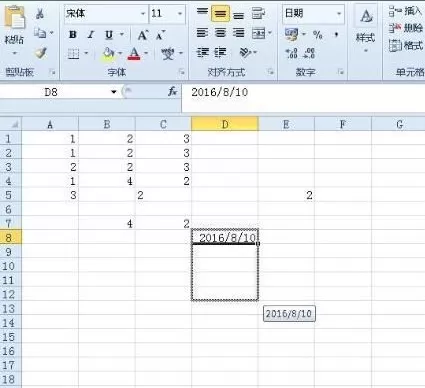This screenshot has width=425, height=388.
Task: Apply Comma Style
Action: pyautogui.click(x=336, y=34)
